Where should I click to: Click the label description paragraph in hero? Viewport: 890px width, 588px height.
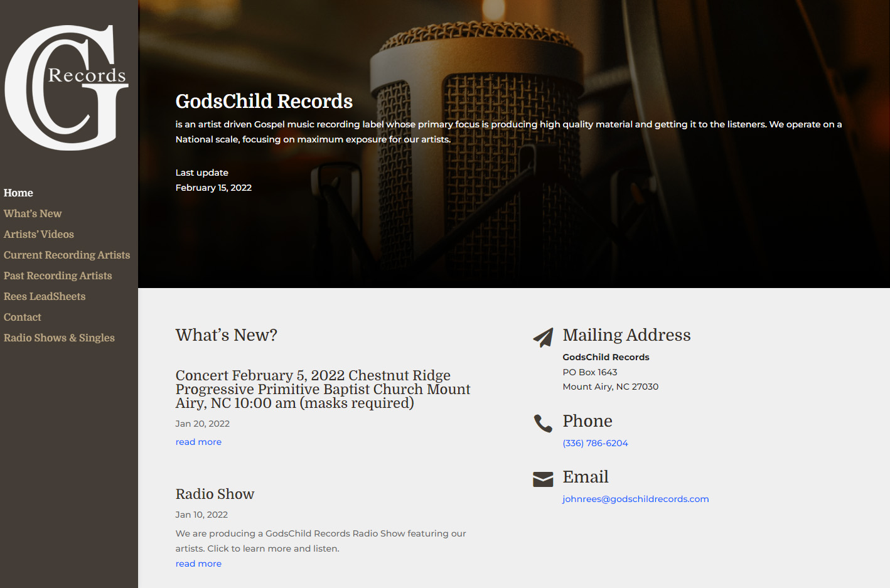[508, 132]
